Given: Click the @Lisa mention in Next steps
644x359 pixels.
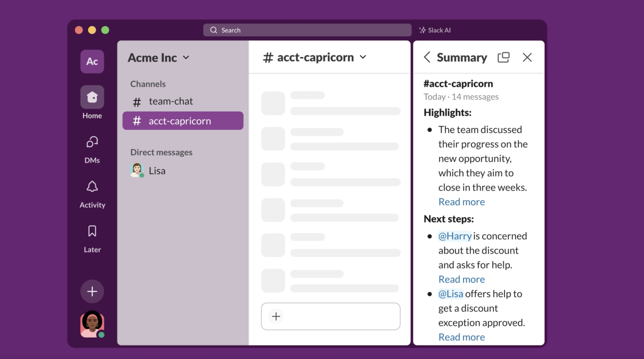Looking at the screenshot, I should [x=451, y=294].
